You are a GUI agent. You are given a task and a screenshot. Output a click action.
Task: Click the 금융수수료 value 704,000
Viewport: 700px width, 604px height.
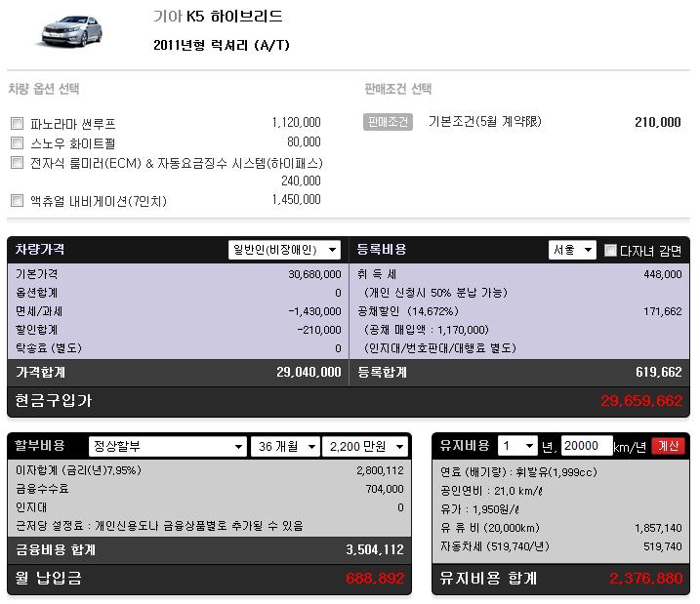[x=385, y=490]
